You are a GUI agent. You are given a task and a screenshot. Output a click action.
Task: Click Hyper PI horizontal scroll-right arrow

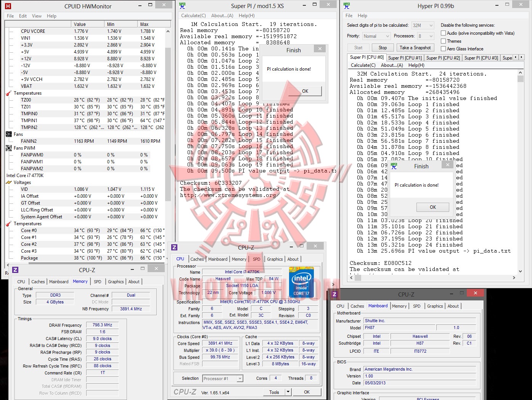(514, 277)
